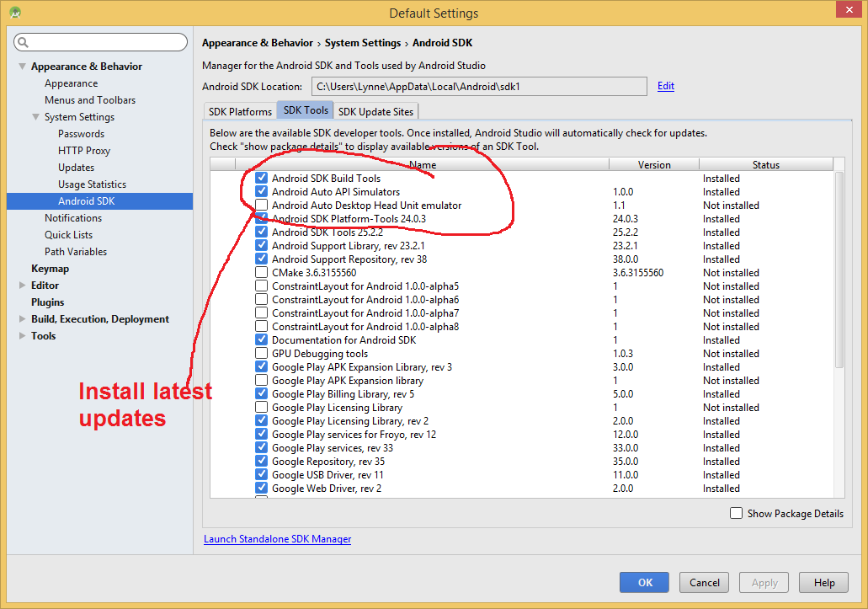Check the CMake 3.6.3155560 checkbox
868x609 pixels.
tap(262, 273)
